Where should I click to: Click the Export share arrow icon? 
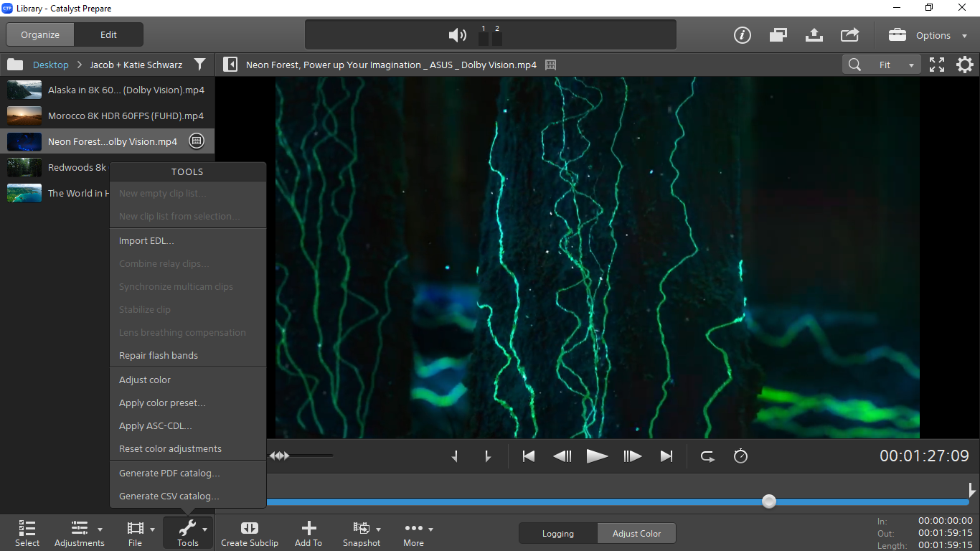(849, 35)
